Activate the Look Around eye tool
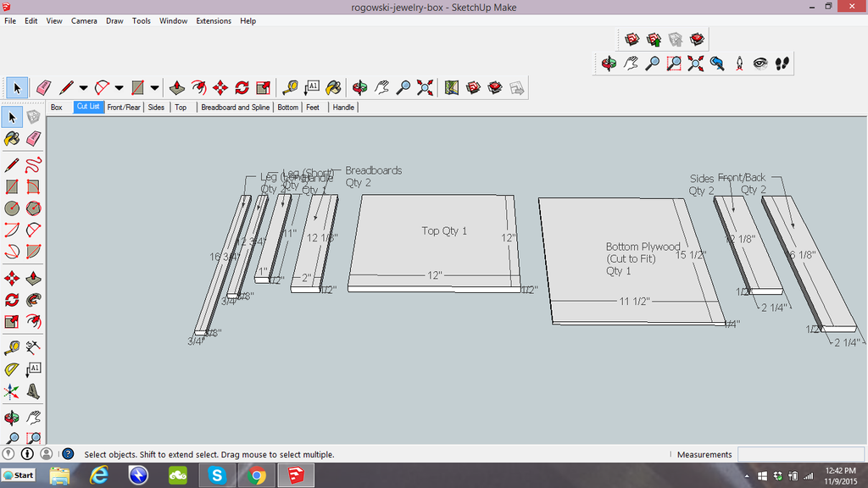 pos(760,64)
